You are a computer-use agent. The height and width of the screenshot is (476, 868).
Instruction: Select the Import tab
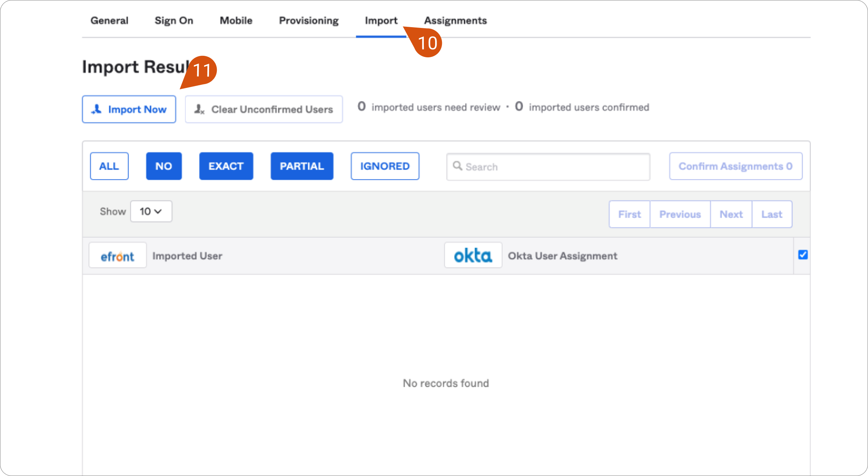pyautogui.click(x=381, y=20)
